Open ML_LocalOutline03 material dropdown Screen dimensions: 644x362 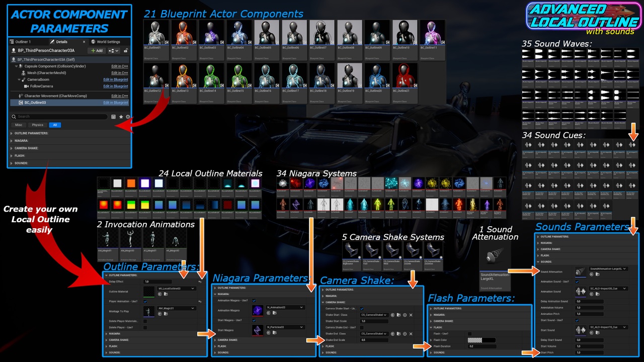point(177,289)
